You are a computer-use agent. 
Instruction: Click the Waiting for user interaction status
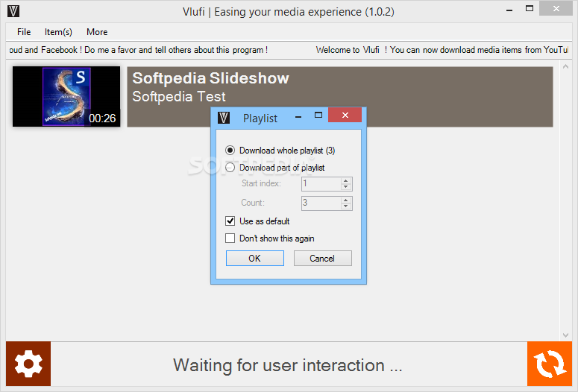(288, 365)
